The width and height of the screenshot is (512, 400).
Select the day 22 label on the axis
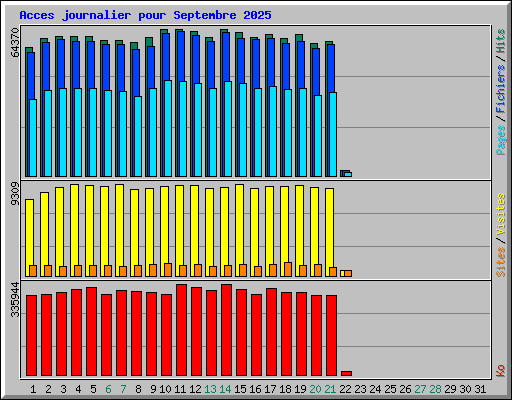click(x=345, y=389)
